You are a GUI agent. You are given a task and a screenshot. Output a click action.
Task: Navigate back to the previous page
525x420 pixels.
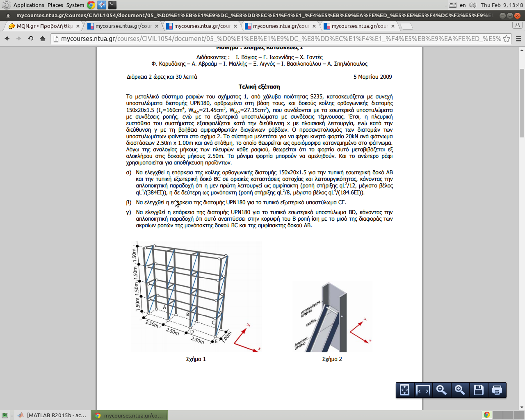7,39
